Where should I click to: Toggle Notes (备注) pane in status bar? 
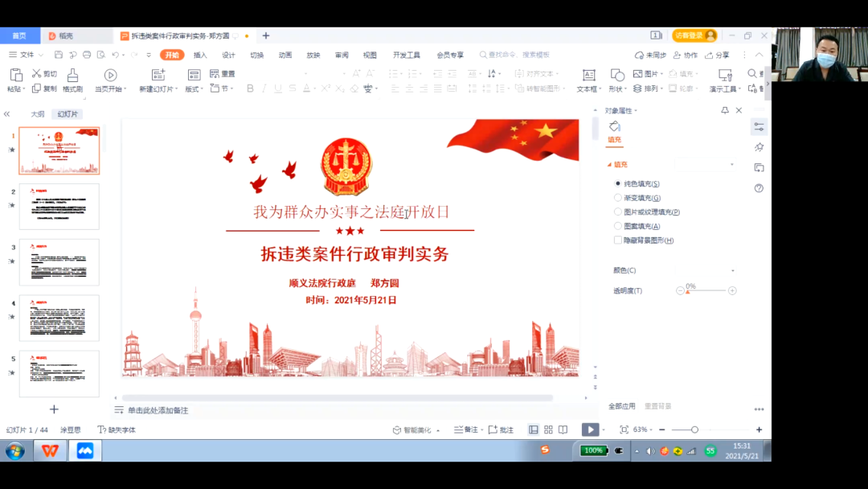467,429
